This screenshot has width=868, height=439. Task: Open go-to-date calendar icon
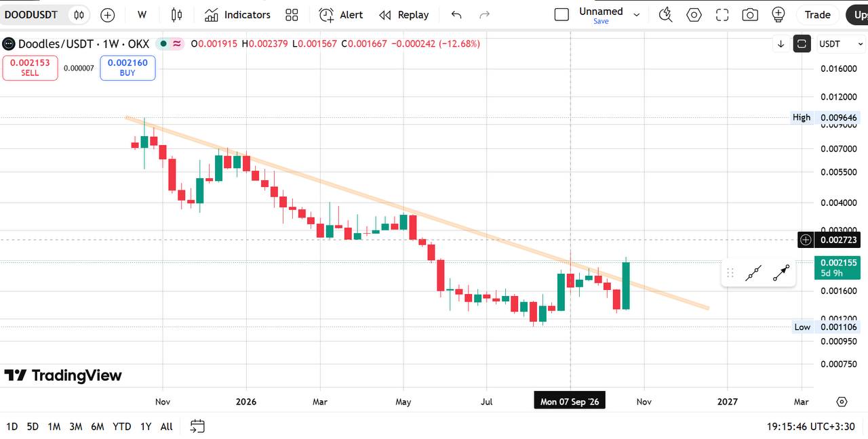(197, 426)
